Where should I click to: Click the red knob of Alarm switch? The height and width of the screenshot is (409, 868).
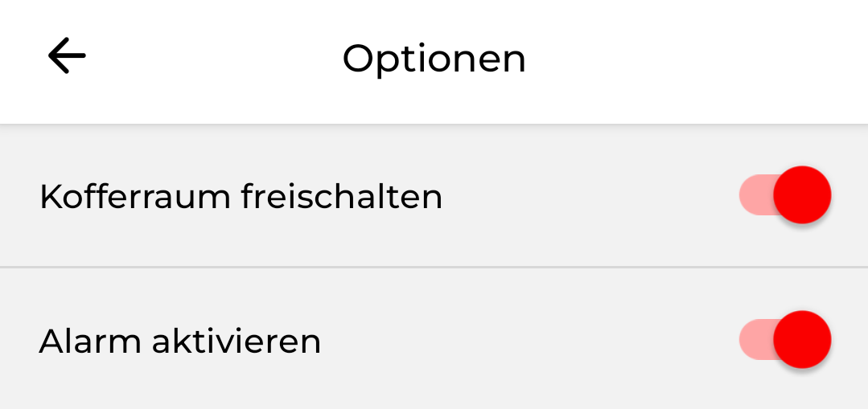(801, 340)
